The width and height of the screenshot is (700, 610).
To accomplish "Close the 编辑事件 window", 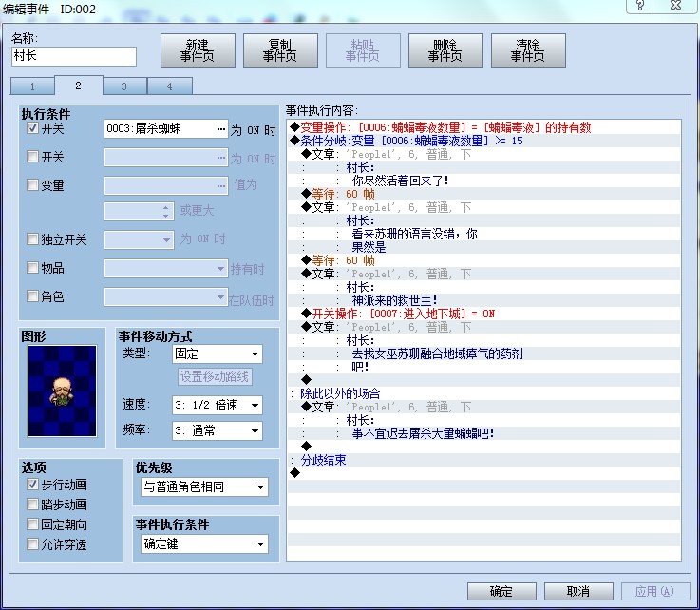I will (676, 6).
